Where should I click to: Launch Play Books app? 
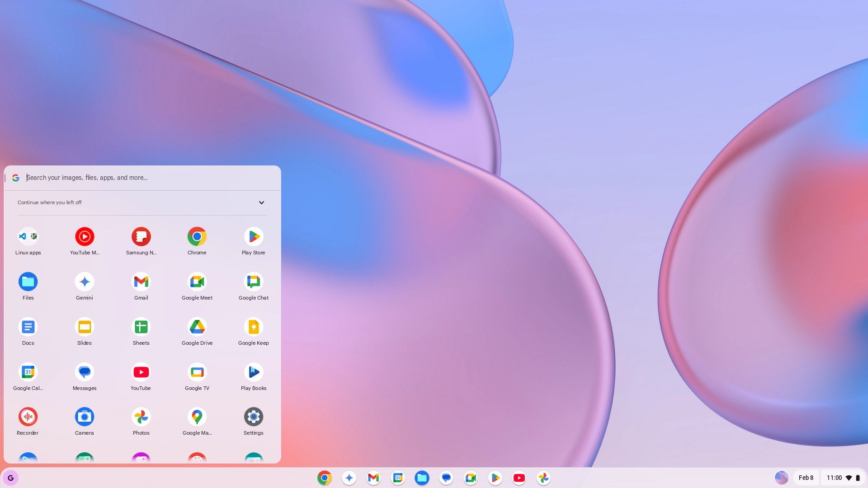254,372
